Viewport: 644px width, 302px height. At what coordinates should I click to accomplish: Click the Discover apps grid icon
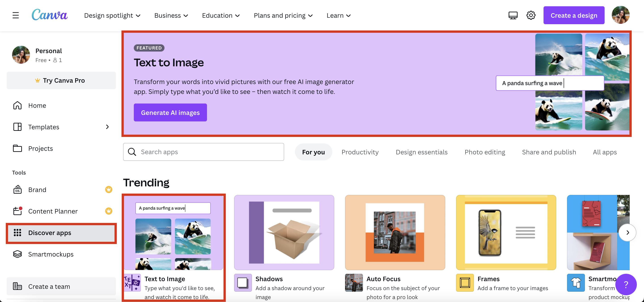(x=17, y=233)
